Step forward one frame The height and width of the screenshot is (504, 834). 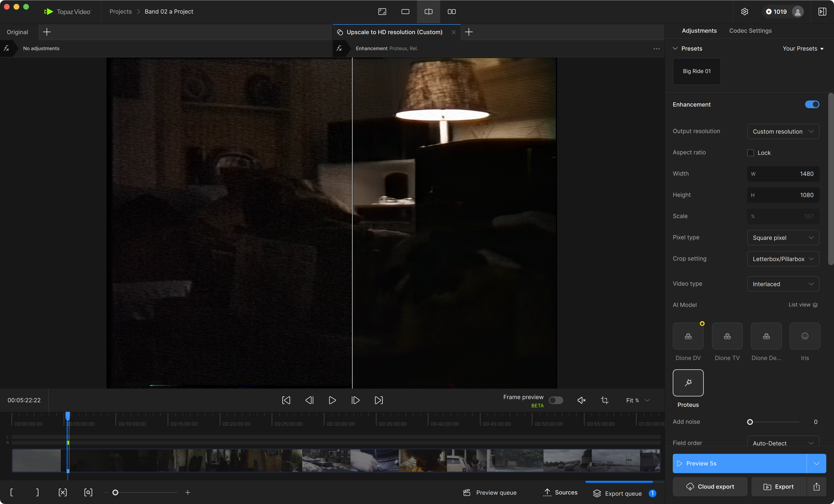(355, 400)
